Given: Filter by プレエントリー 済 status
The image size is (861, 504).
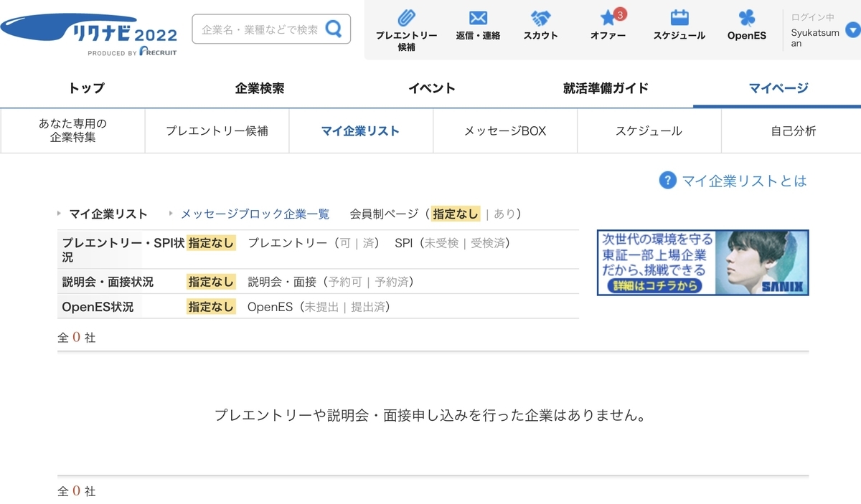Looking at the screenshot, I should [x=368, y=244].
